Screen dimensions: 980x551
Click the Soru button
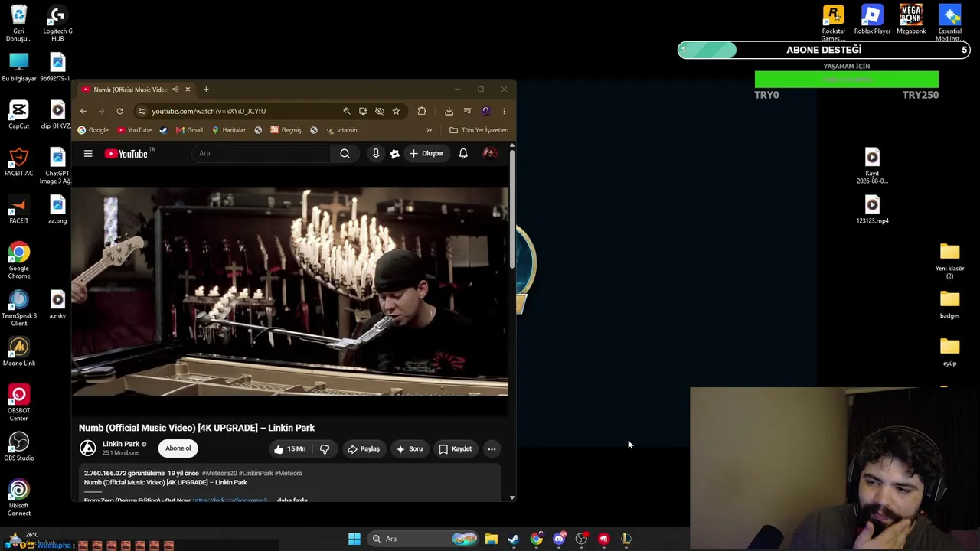(409, 449)
